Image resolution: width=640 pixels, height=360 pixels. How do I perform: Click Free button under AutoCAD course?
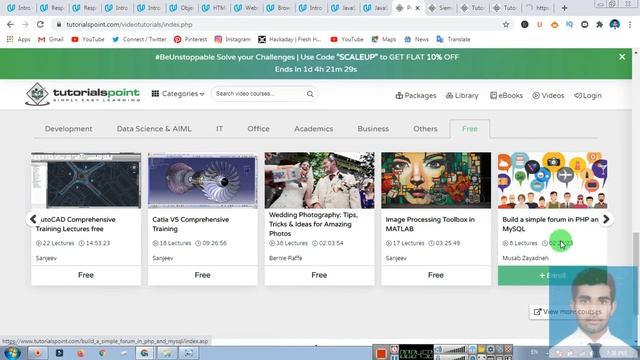tap(86, 275)
